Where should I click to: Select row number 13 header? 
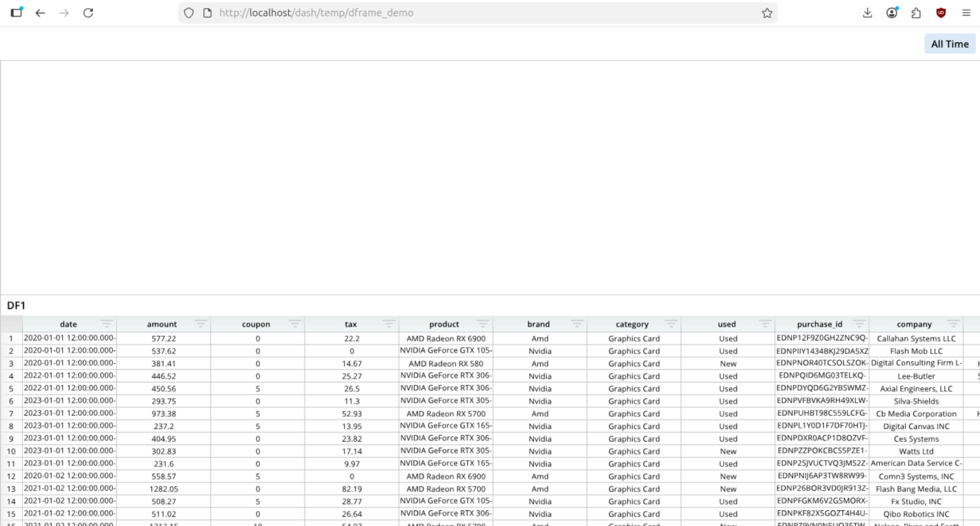[11, 489]
